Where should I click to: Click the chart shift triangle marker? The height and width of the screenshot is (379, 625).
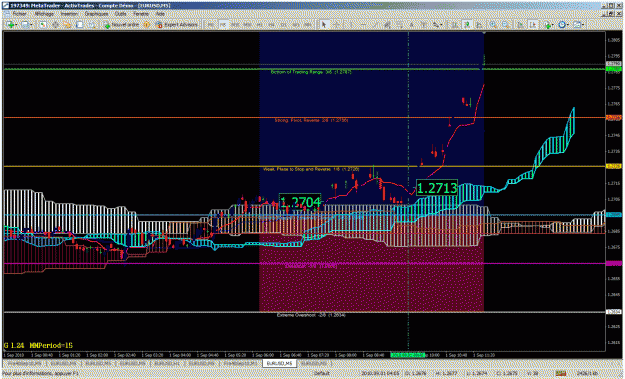tap(484, 33)
